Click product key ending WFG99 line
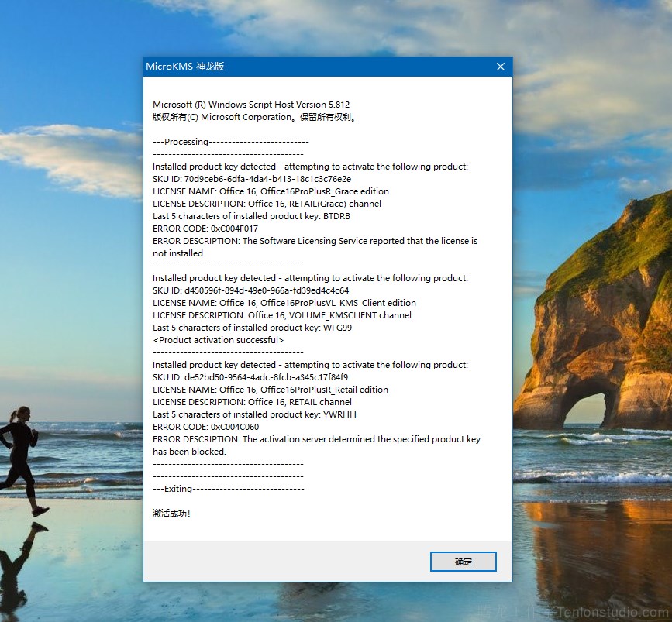 [x=253, y=328]
